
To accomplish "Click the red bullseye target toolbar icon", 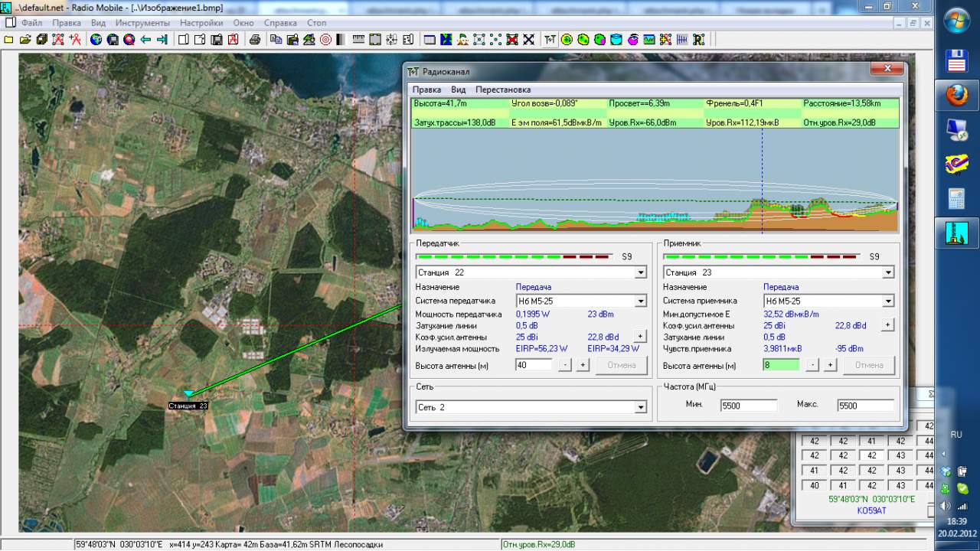I will pos(325,40).
